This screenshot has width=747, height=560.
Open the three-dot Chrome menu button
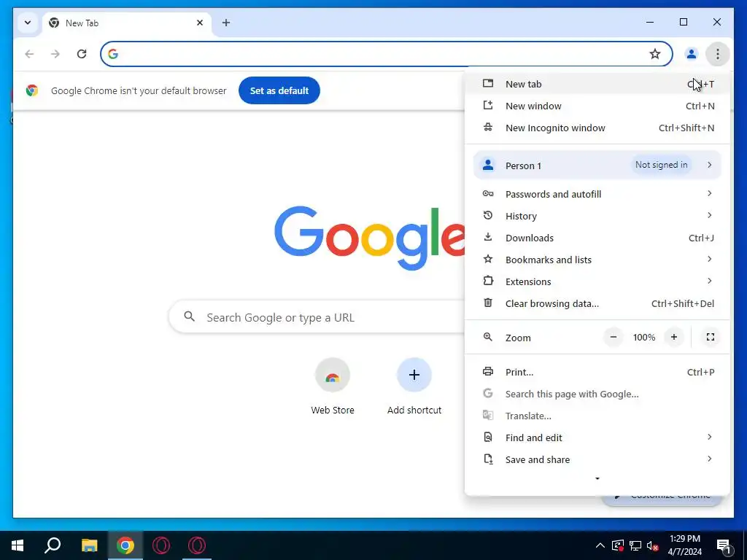click(x=717, y=54)
